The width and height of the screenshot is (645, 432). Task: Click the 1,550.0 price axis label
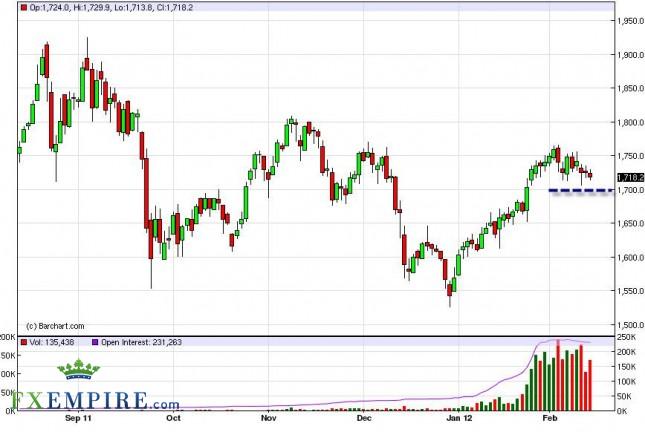point(630,291)
